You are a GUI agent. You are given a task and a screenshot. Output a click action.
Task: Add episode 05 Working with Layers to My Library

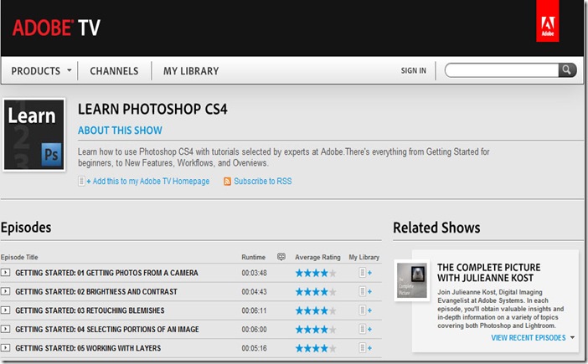(x=365, y=348)
